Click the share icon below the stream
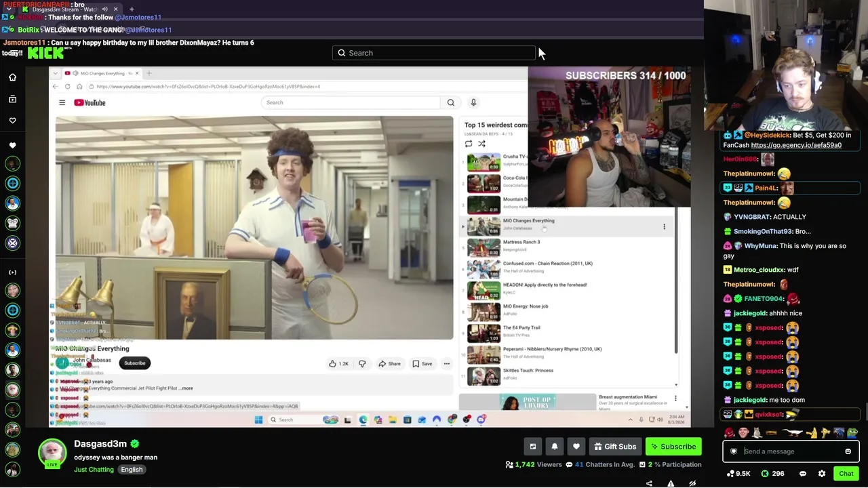Screen dimensions: 868x488 pos(649,483)
